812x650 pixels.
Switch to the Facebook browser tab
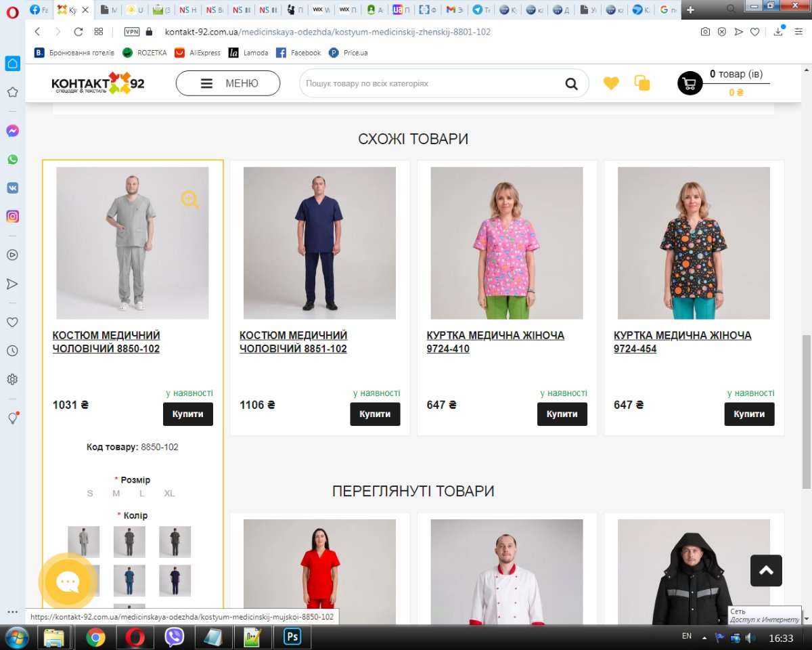click(39, 9)
